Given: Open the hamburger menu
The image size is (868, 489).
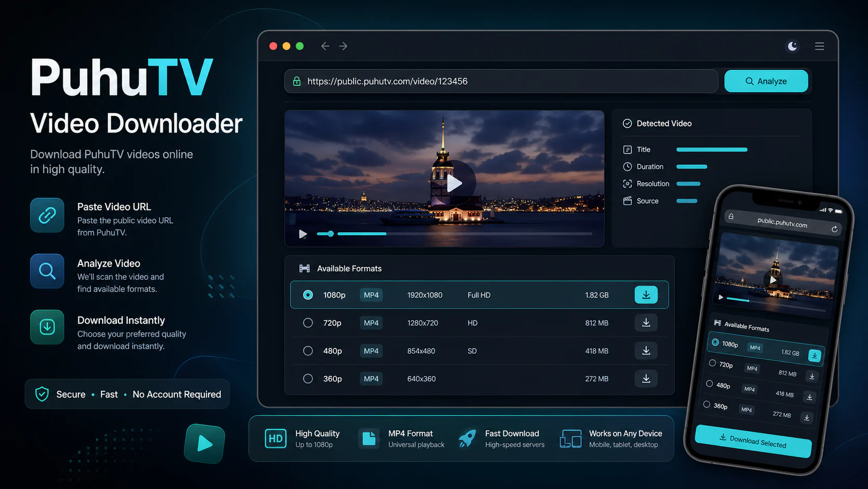Looking at the screenshot, I should (820, 46).
